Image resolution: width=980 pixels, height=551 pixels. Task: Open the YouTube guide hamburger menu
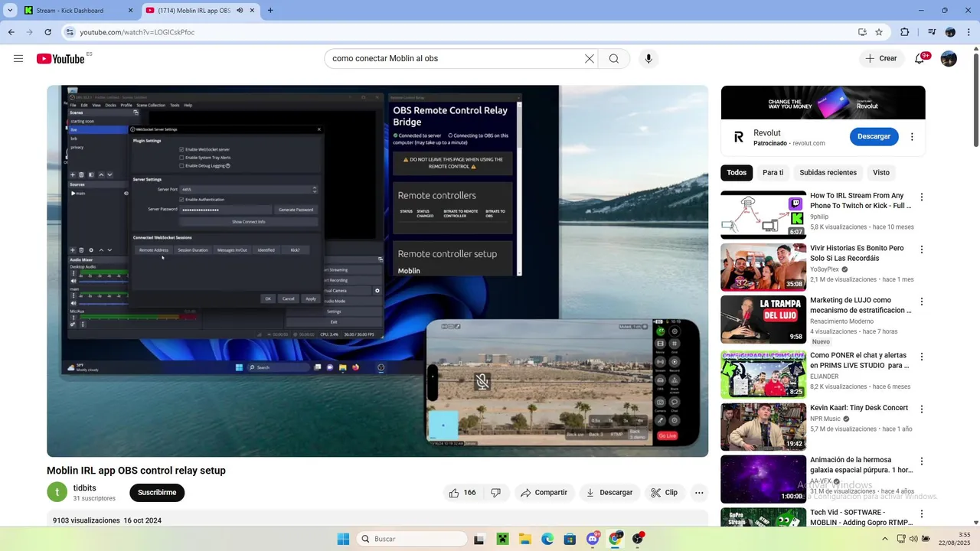pos(18,59)
